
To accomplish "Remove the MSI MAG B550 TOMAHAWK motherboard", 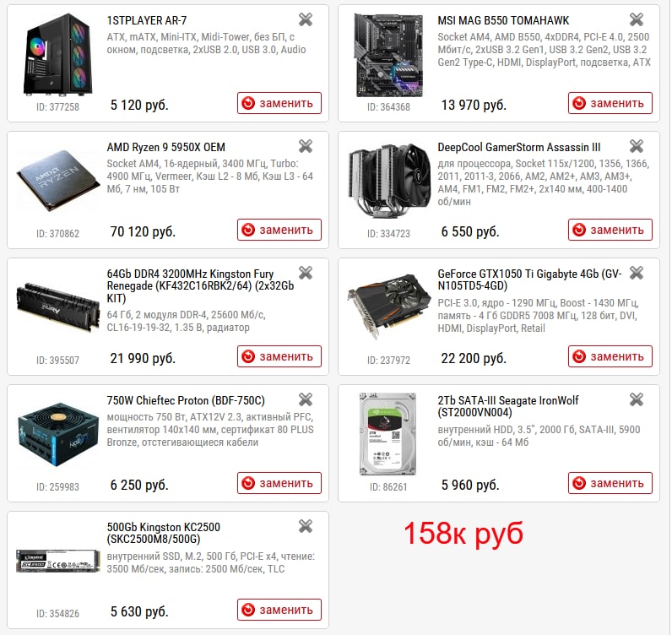I will coord(637,19).
